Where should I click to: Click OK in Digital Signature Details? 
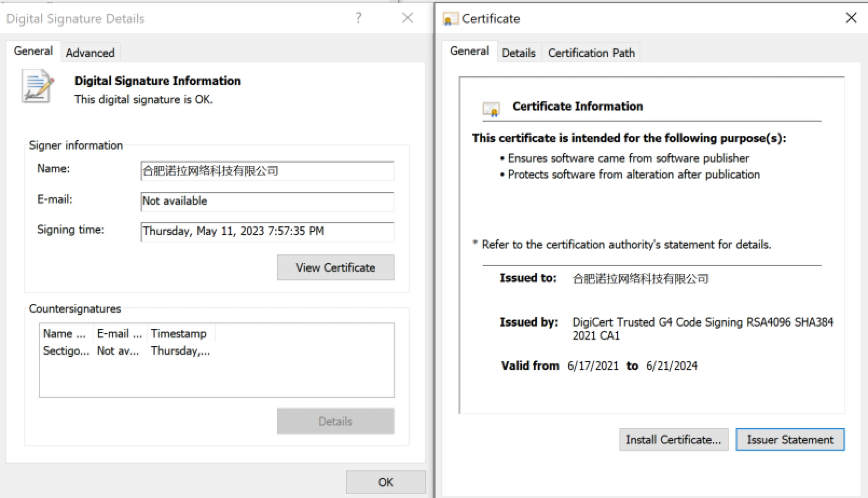[x=386, y=482]
